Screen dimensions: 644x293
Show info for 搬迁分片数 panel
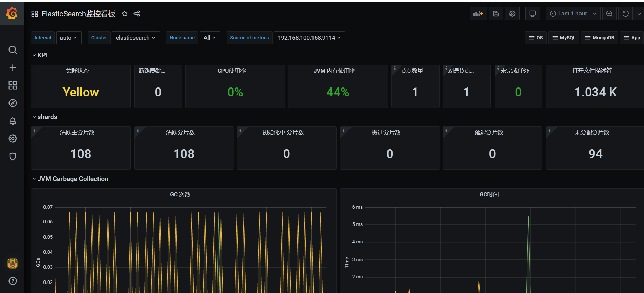coord(343,130)
